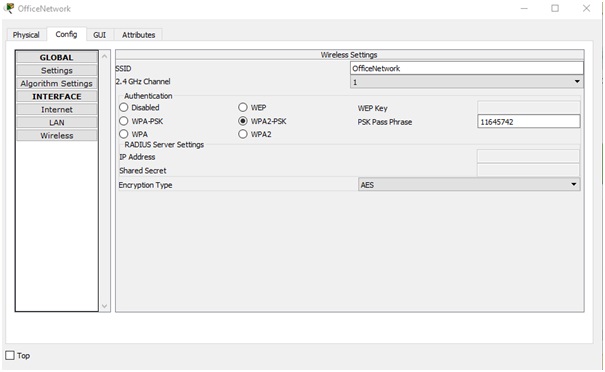Click the WEP Key field

tap(528, 107)
